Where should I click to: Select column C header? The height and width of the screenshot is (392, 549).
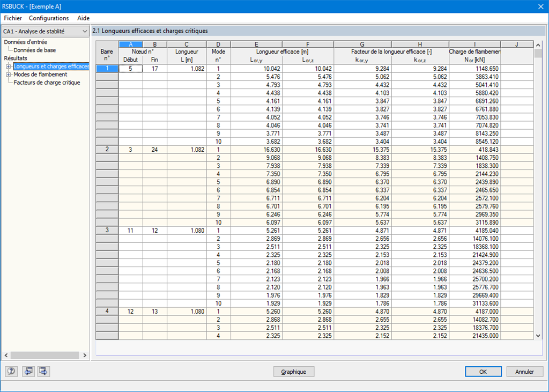pyautogui.click(x=187, y=44)
